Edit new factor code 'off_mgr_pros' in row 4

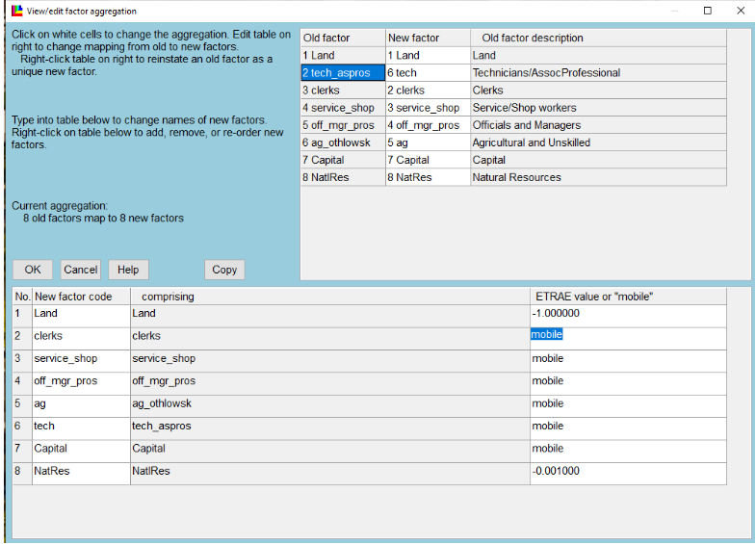coord(81,383)
